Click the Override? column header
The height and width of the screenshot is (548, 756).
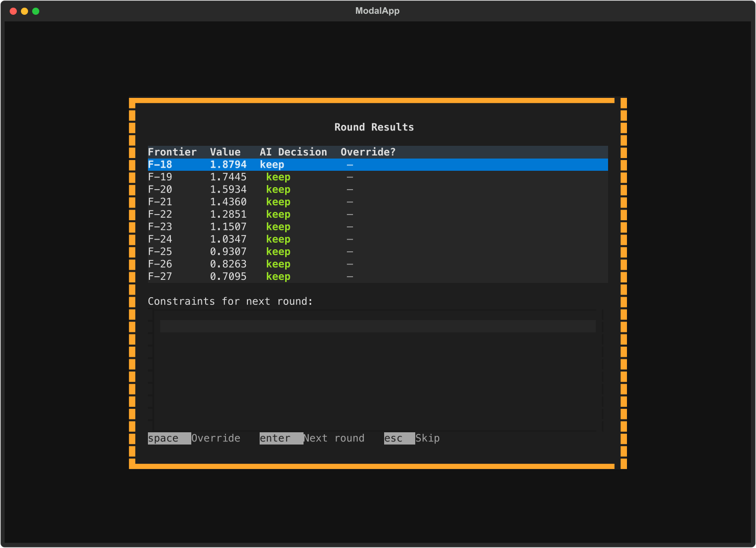(x=368, y=152)
